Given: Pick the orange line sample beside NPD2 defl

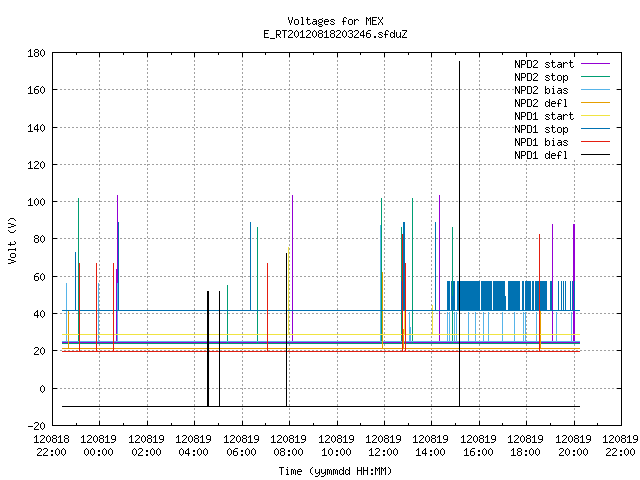Looking at the screenshot, I should 595,103.
